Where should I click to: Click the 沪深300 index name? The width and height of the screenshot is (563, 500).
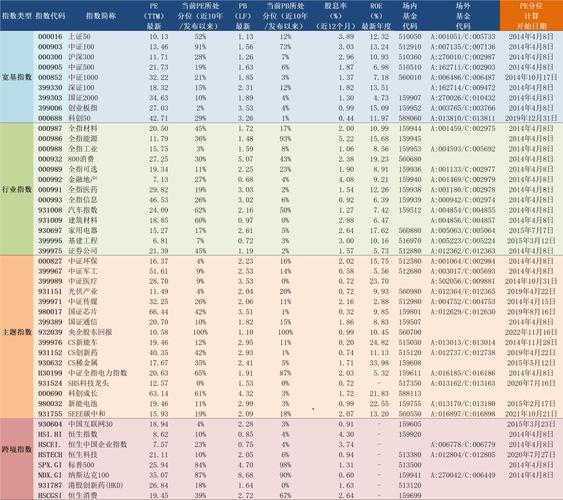tap(82, 57)
